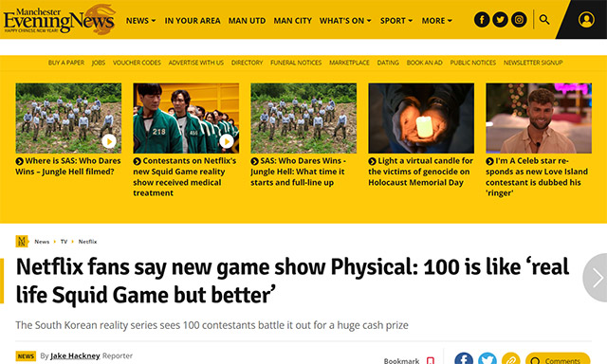Click News breadcrumb link
607x364 pixels.
[x=42, y=242]
